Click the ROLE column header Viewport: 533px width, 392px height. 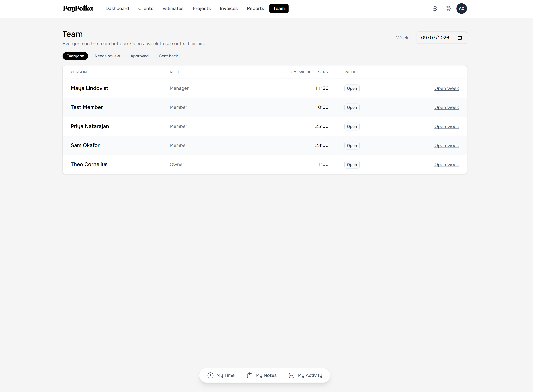(x=175, y=72)
